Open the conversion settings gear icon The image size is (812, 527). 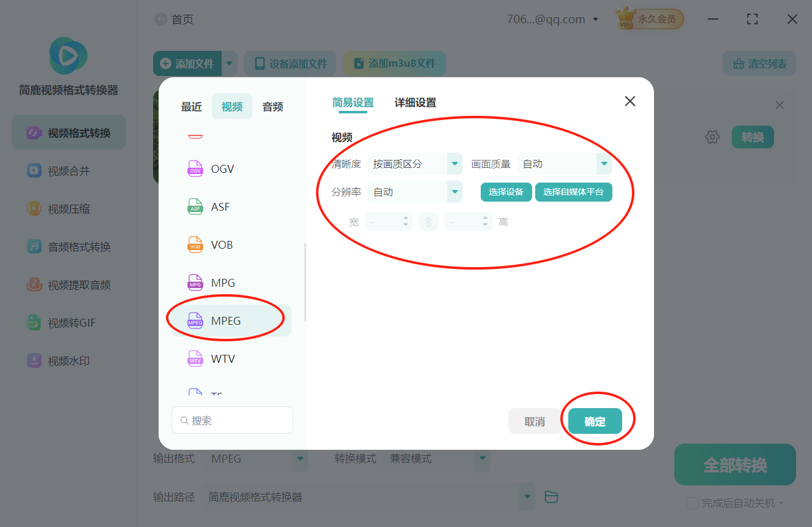(x=712, y=137)
